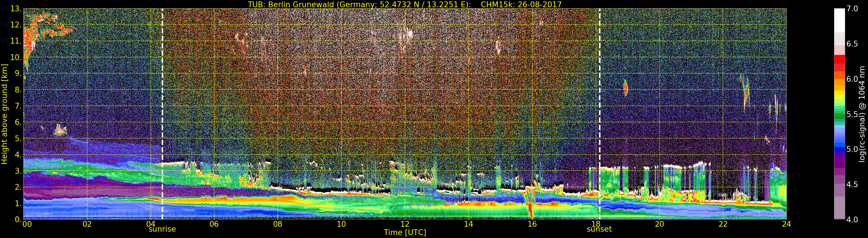Select the '4.5' value on the colorbar scale
868x238 pixels.
tap(852, 185)
